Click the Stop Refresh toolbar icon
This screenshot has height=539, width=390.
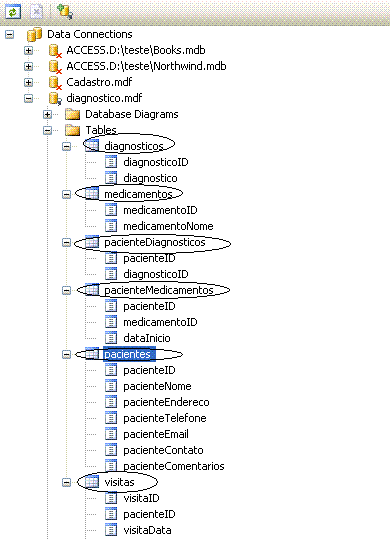[36, 12]
